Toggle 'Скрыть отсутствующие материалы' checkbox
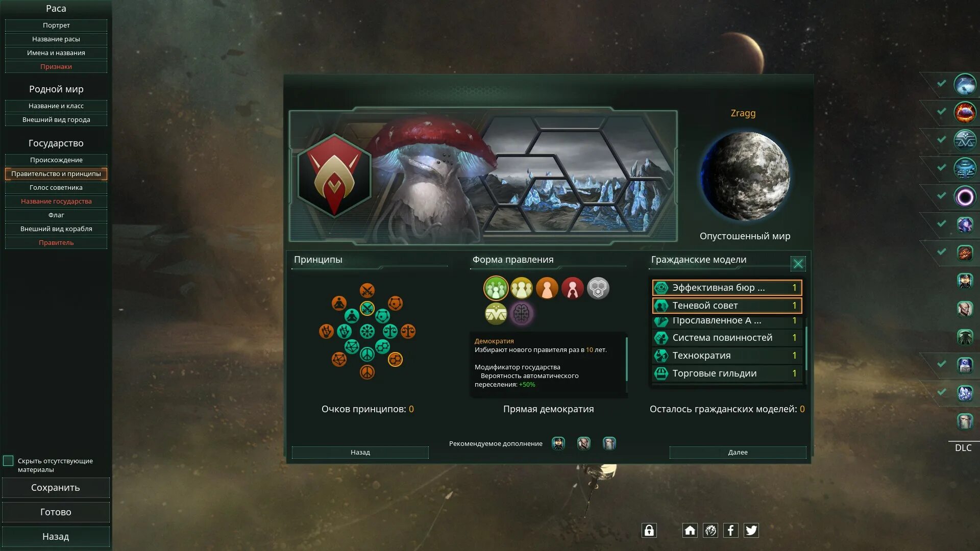Image resolution: width=980 pixels, height=551 pixels. coord(8,461)
